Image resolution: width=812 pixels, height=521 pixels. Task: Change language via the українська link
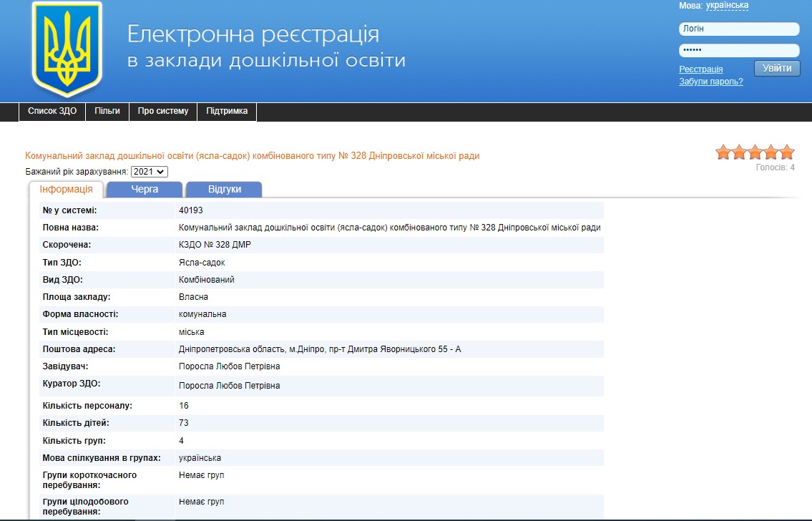click(x=727, y=5)
